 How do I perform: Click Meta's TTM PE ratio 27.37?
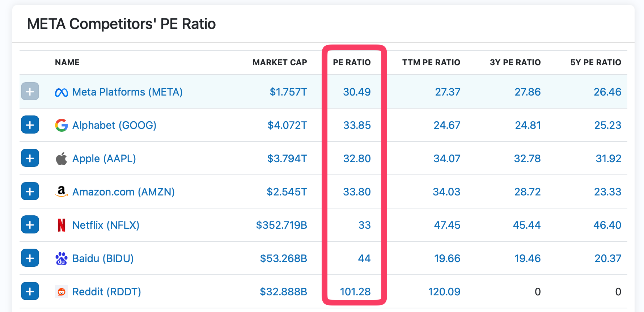(448, 92)
